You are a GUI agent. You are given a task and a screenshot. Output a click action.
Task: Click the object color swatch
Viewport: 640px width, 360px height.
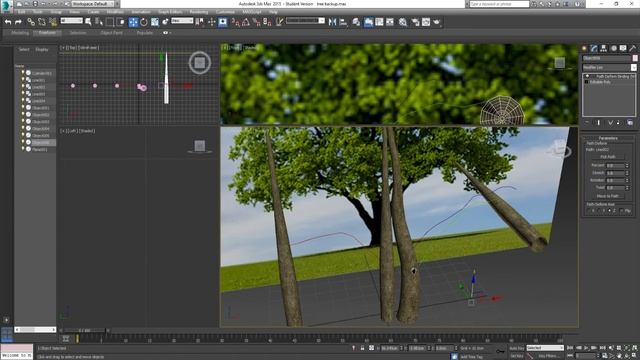click(635, 58)
